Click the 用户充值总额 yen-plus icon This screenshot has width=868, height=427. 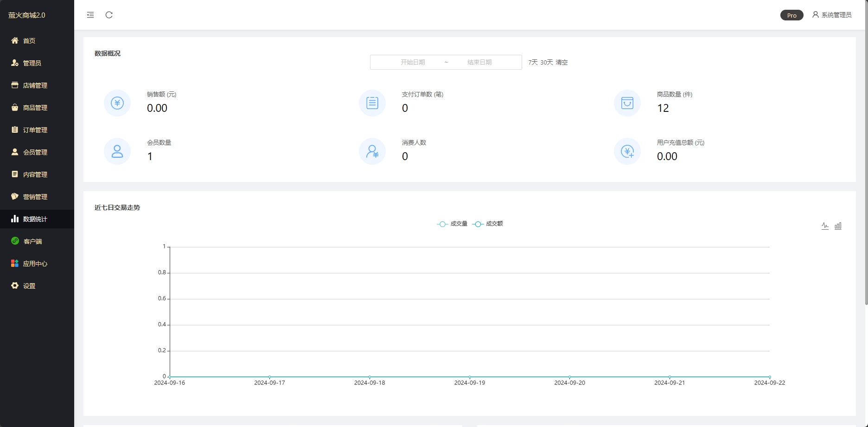click(x=627, y=151)
